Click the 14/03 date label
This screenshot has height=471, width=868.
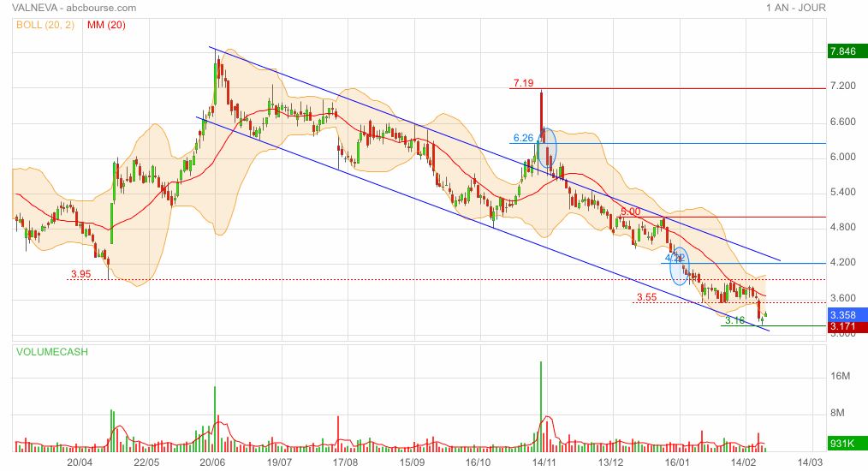[x=809, y=462]
